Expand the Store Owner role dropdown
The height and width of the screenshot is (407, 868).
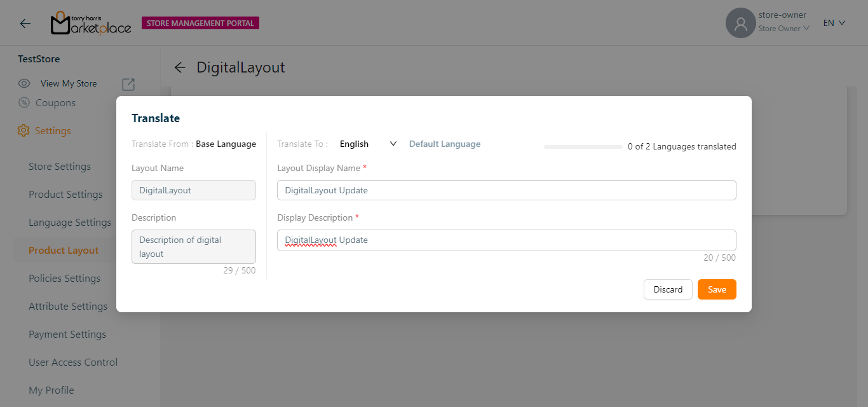pyautogui.click(x=783, y=29)
